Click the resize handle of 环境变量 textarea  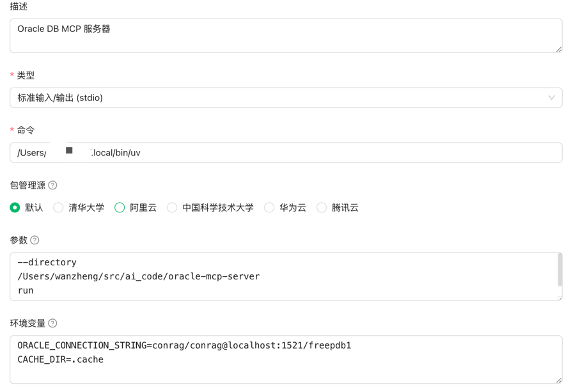558,380
